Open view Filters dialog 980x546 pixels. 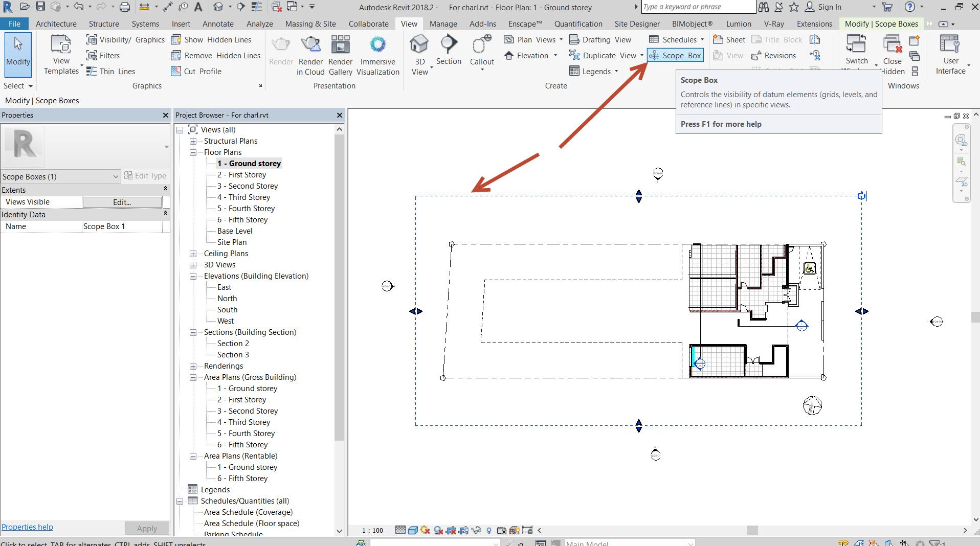pyautogui.click(x=103, y=56)
